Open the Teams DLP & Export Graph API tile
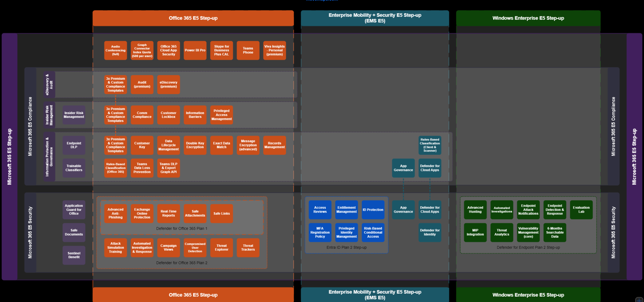This screenshot has height=302, width=644. [169, 168]
